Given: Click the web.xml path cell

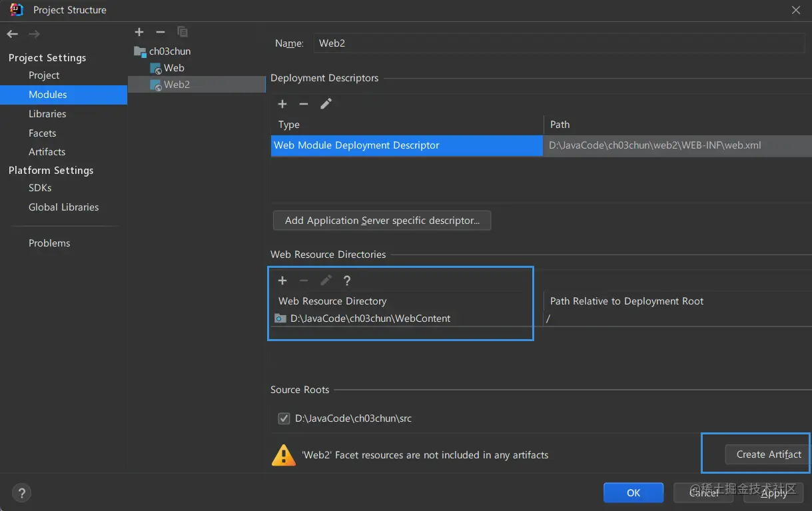Looking at the screenshot, I should 677,145.
